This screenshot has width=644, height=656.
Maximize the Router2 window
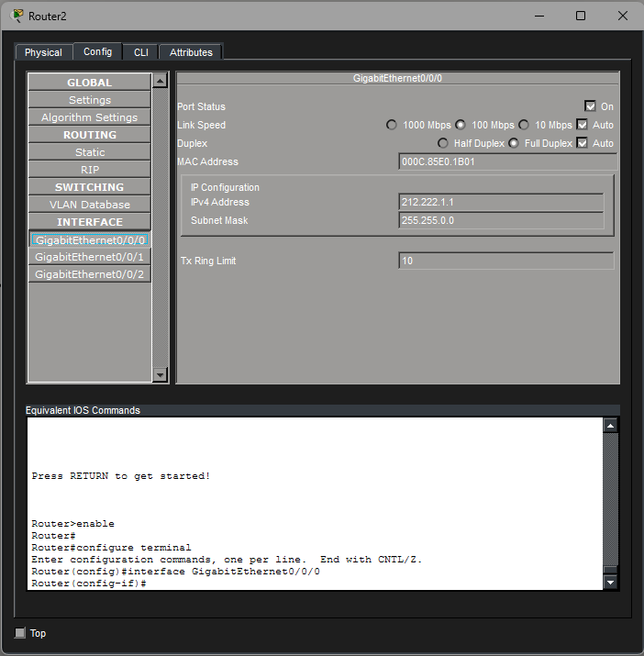[x=581, y=17]
